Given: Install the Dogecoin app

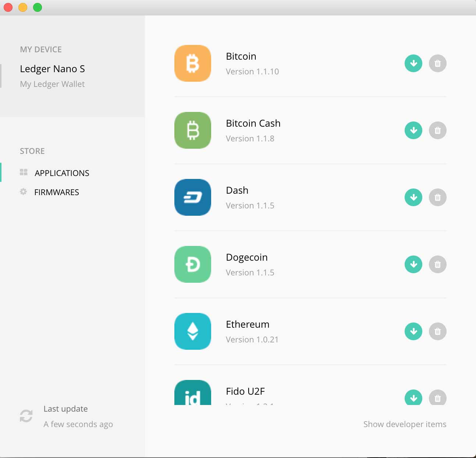Looking at the screenshot, I should pos(413,264).
